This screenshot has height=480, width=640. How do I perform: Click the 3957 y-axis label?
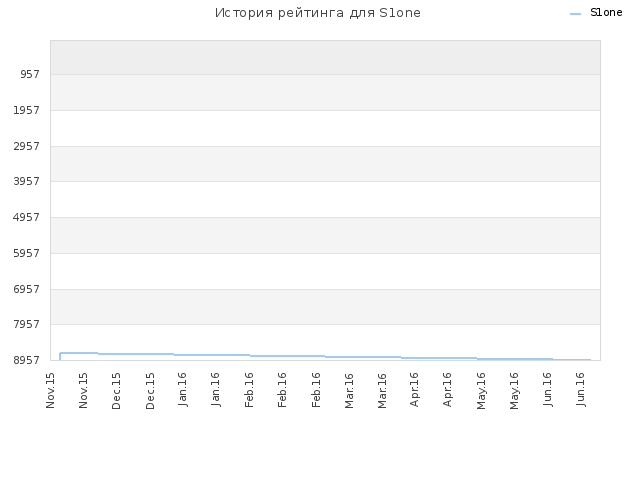27,181
